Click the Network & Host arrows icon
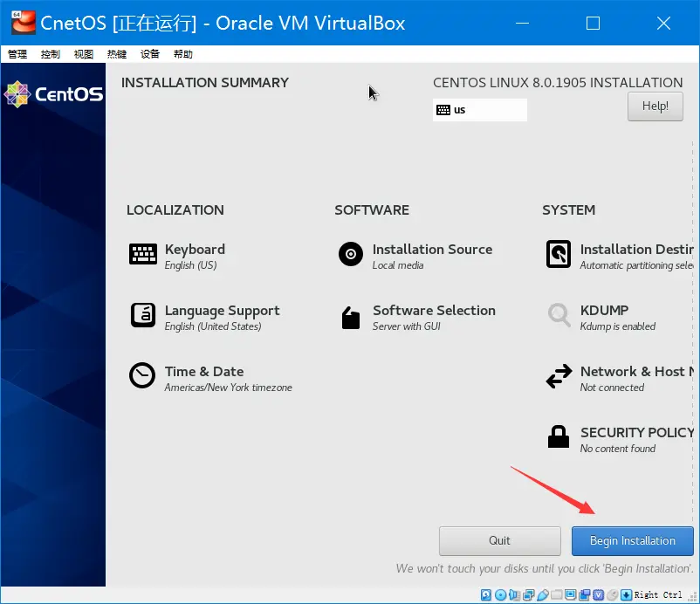The image size is (700, 604). coord(559,376)
